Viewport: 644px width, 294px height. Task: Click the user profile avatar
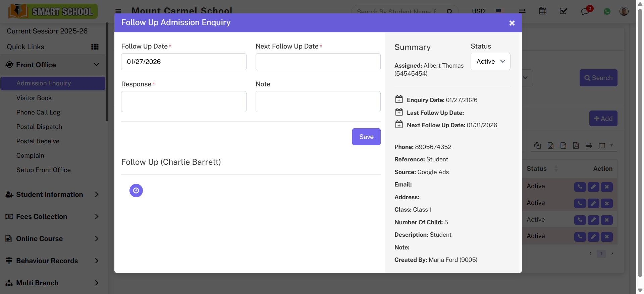click(624, 11)
